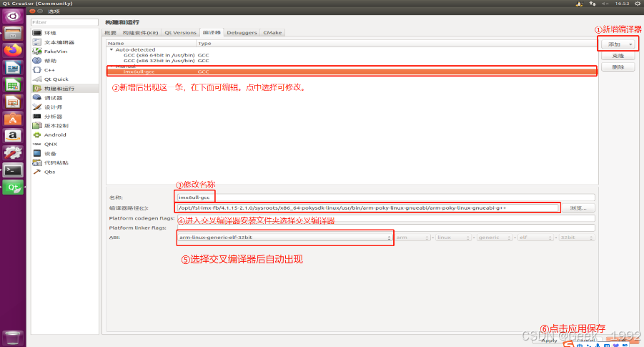This screenshot has width=644, height=347.
Task: Launch Terminal from the dock
Action: [x=13, y=170]
